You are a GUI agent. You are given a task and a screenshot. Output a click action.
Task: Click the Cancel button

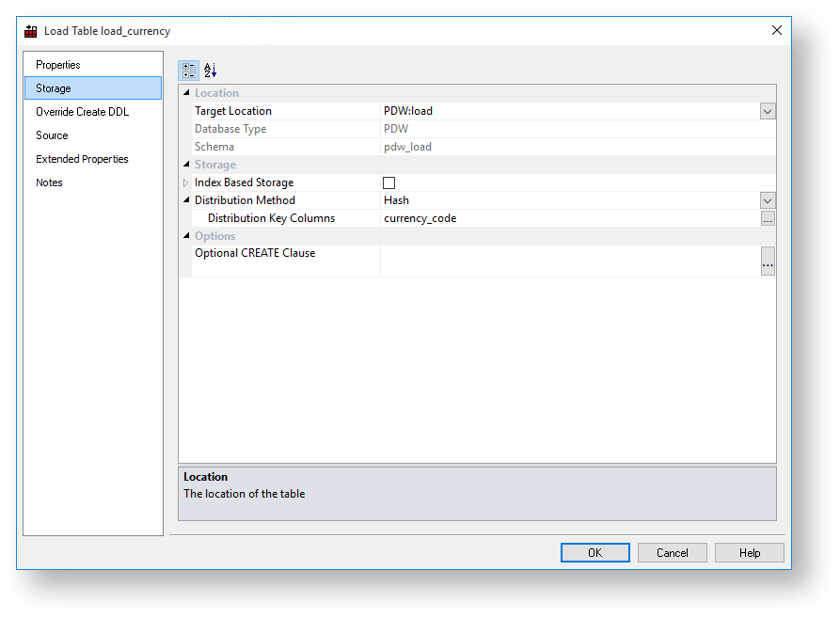point(673,553)
